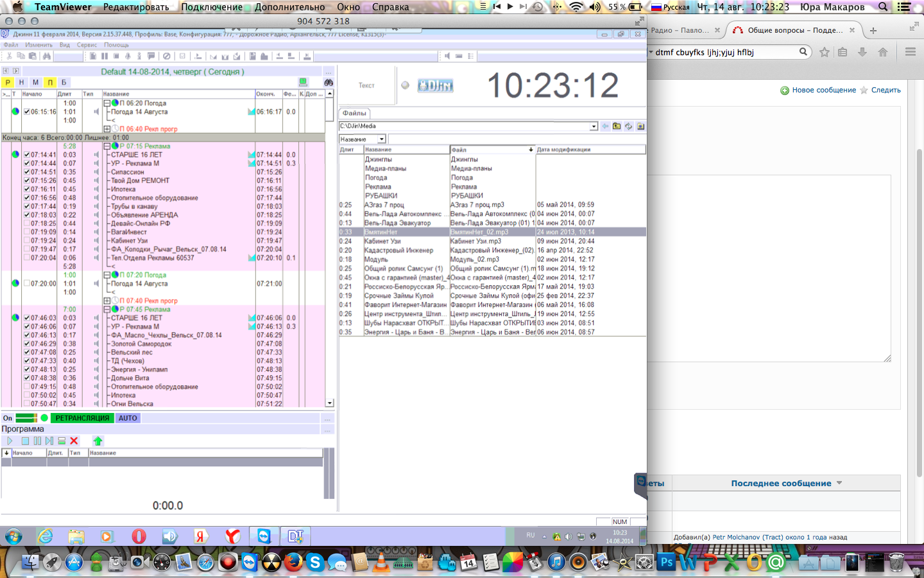The image size is (924, 578).
Task: Open the Сервис menu in DJin
Action: [x=87, y=45]
